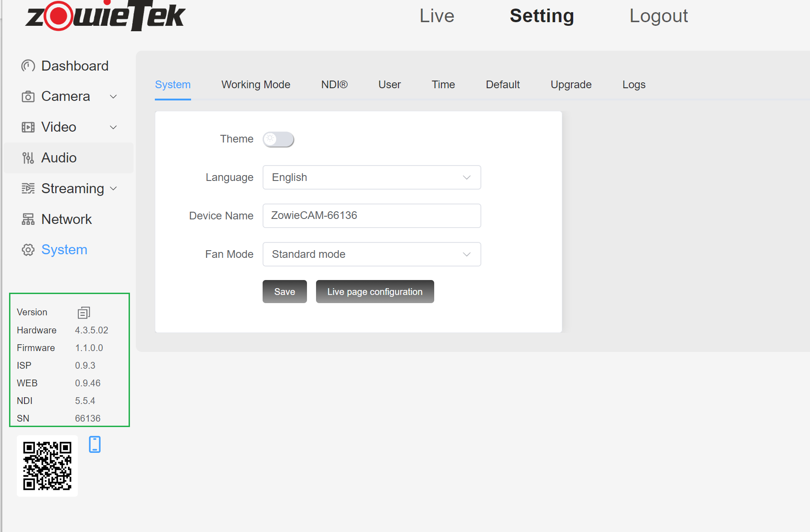Screen dimensions: 810x532
Task: Expand the Camera submenu chevron
Action: coord(114,97)
